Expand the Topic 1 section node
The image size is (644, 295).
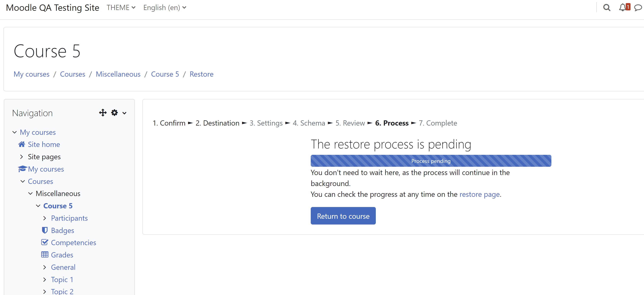pos(45,279)
